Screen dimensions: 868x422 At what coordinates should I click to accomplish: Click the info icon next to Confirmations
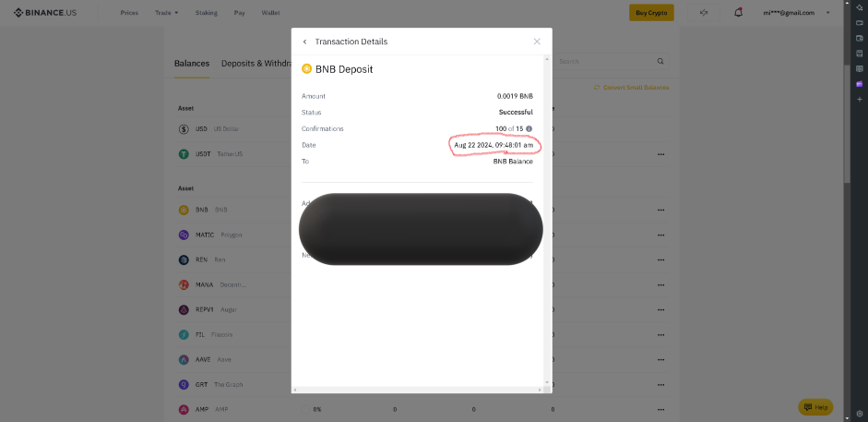(529, 128)
